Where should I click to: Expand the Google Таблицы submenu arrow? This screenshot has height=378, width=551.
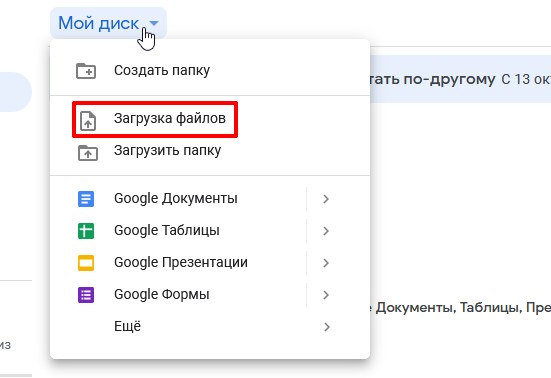click(x=326, y=231)
